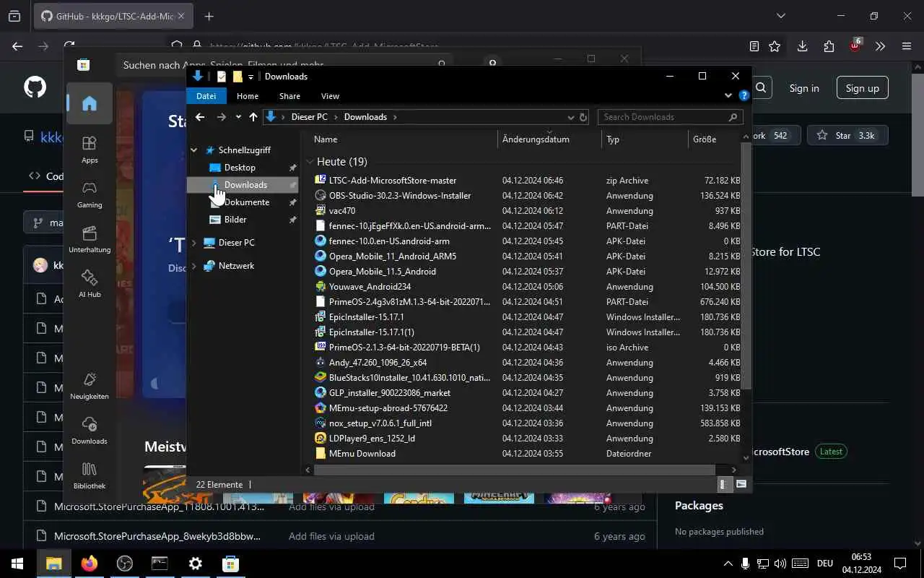Open Unterhaltung section in Microsoft Store

(x=90, y=239)
